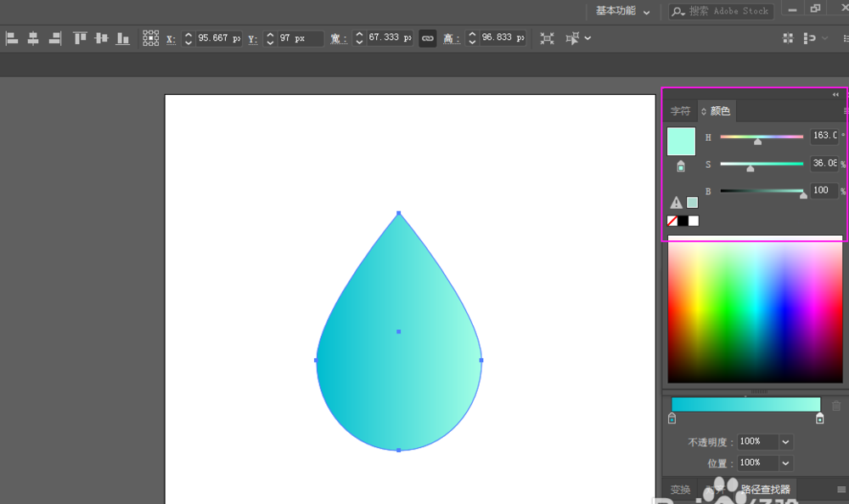Click the out-of-gamut warning triangle icon

pos(676,203)
